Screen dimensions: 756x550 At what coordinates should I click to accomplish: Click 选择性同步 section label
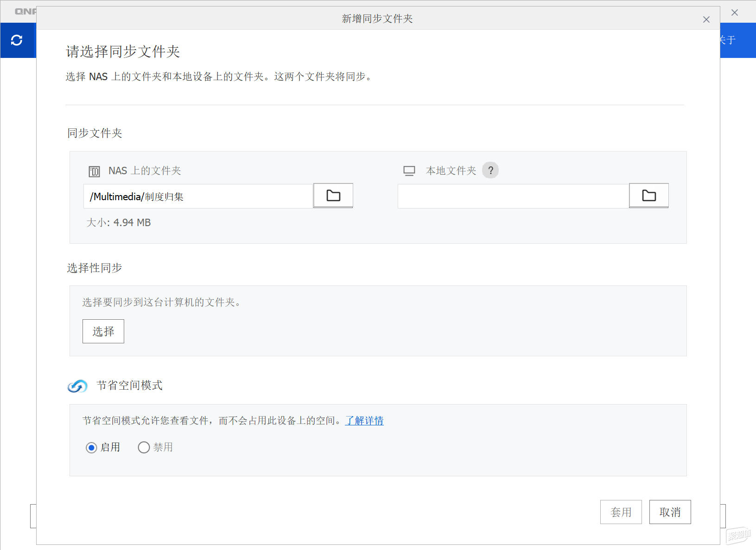point(95,268)
